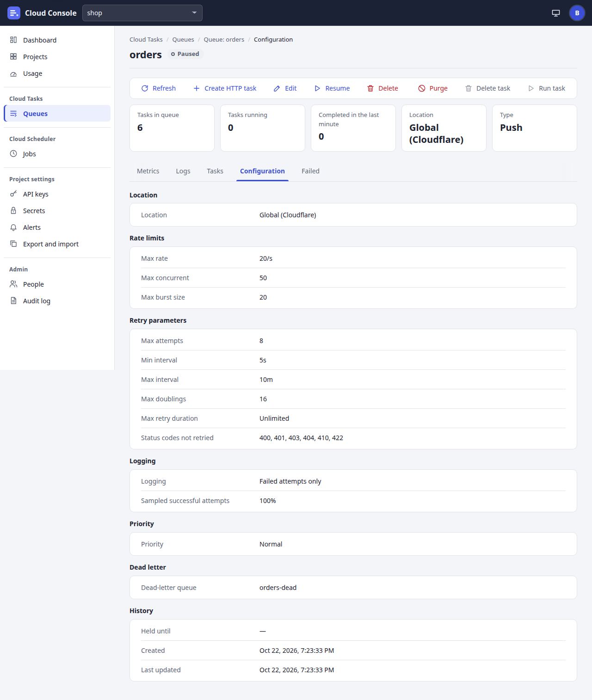Click the API keys key icon
The image size is (592, 700).
(13, 194)
